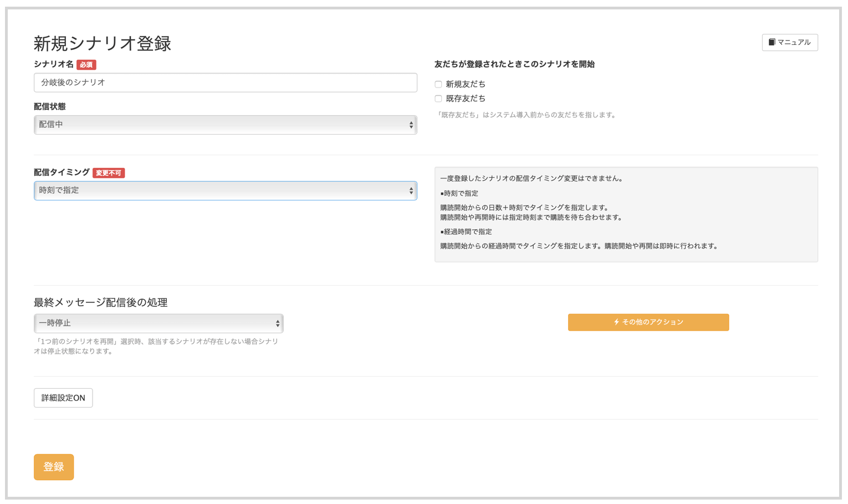Focus the シナリオ名 text field
The image size is (848, 504).
[x=225, y=83]
